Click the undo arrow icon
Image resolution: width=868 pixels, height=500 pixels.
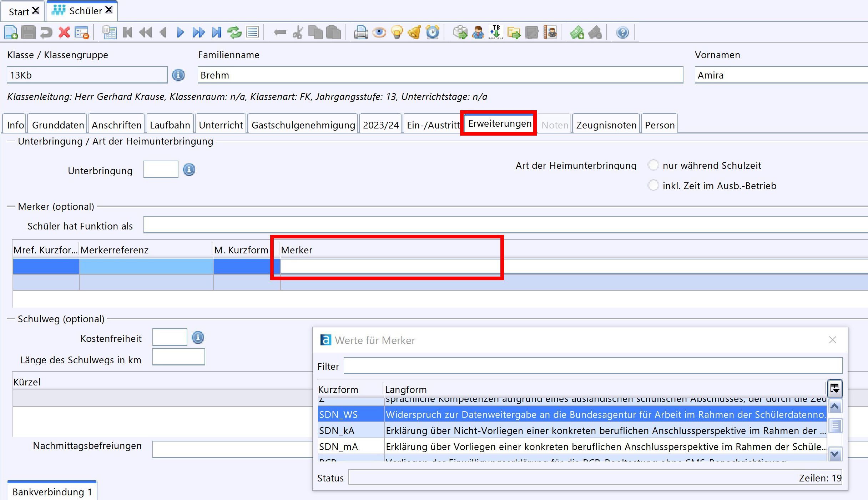pos(46,32)
